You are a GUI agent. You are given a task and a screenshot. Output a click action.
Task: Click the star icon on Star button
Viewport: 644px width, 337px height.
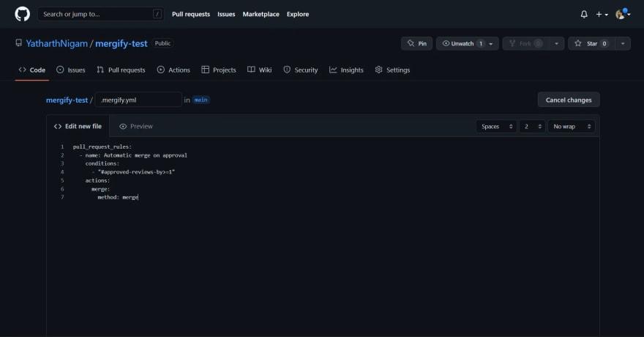point(578,43)
